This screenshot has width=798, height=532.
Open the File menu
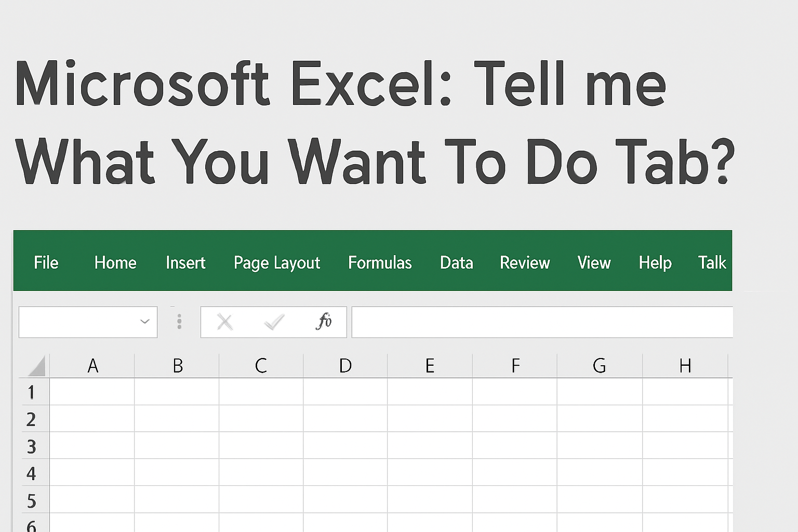pyautogui.click(x=46, y=263)
